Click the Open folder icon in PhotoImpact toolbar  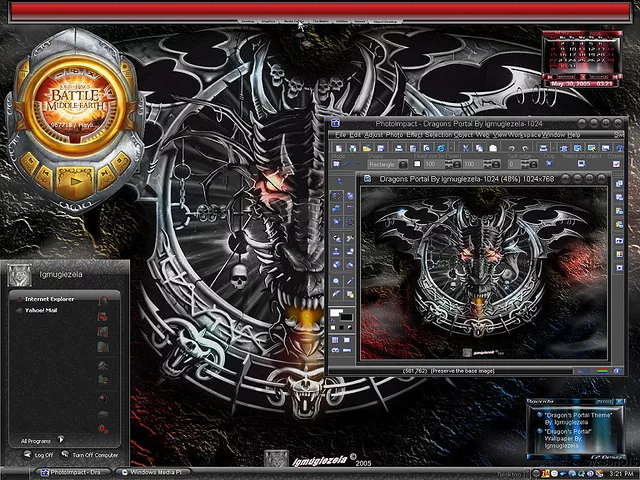[x=367, y=148]
